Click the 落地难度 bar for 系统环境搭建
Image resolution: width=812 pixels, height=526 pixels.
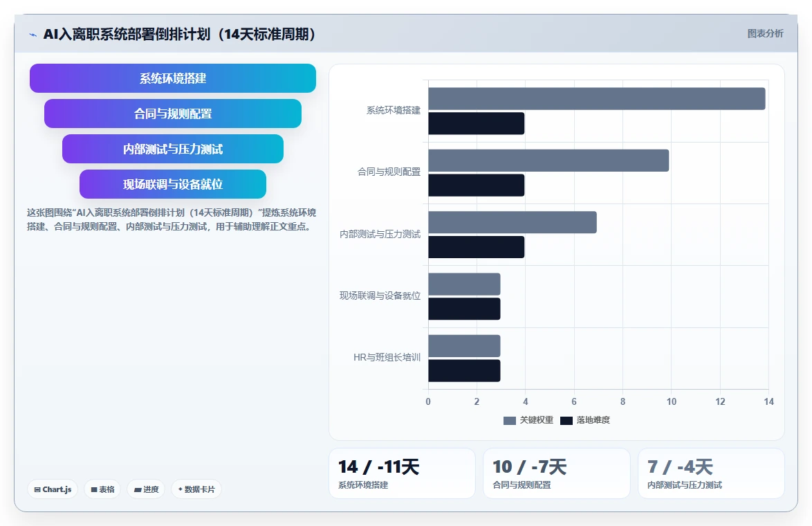[x=477, y=123]
